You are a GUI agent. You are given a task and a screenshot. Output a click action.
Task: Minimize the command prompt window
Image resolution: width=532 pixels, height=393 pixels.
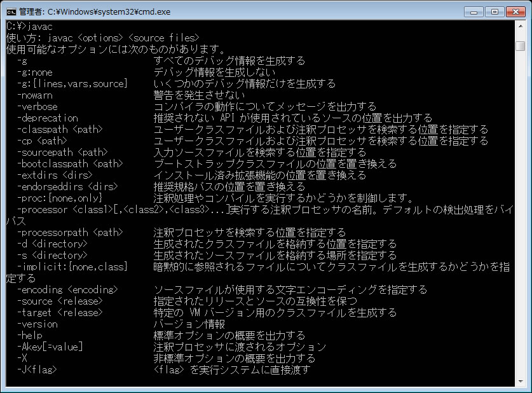(474, 12)
